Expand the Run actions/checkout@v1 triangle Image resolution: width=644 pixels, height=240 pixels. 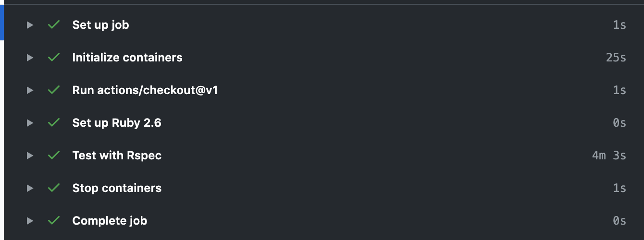click(x=30, y=90)
